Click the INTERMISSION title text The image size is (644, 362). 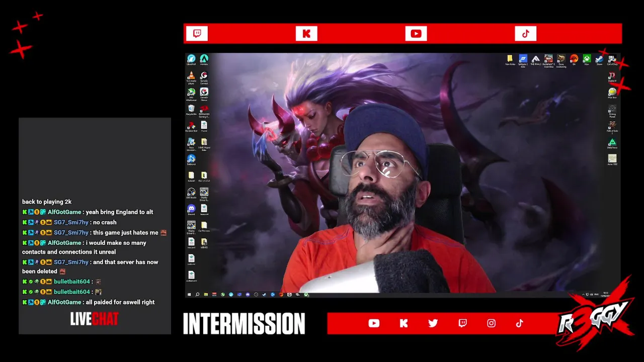(244, 324)
